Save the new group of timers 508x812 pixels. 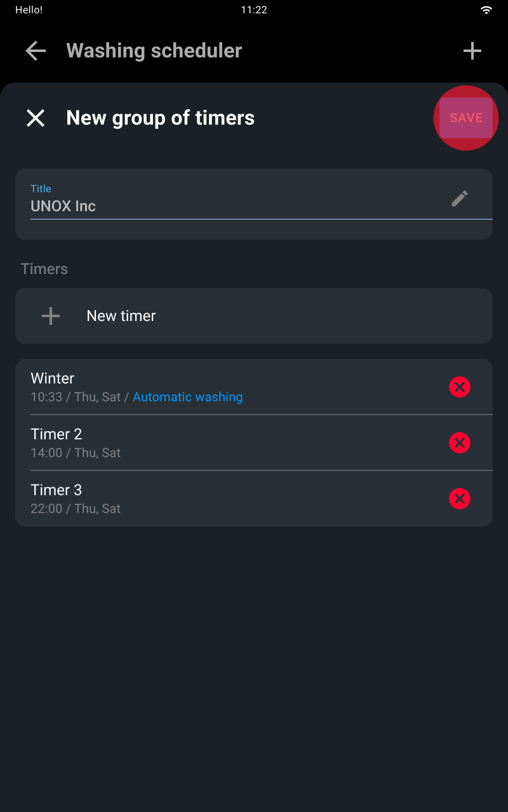tap(466, 118)
